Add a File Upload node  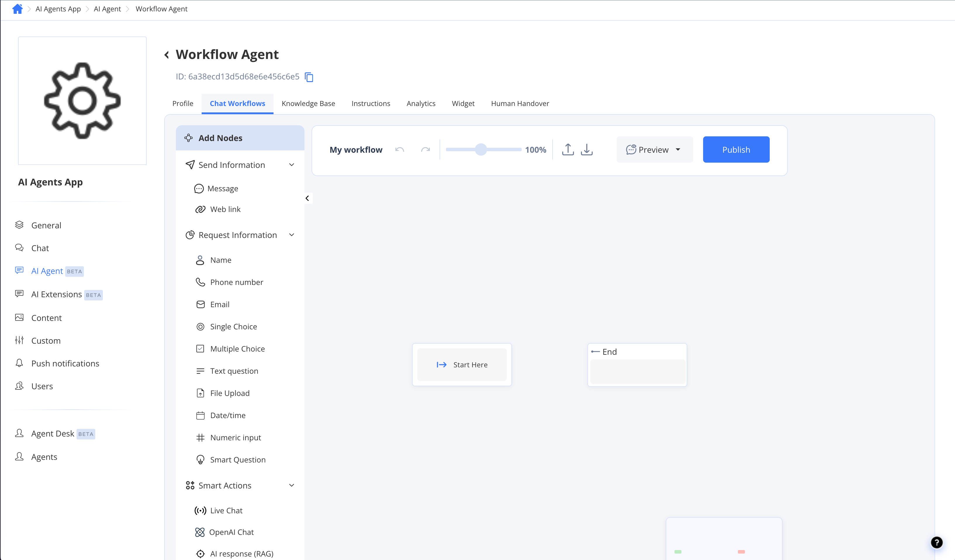click(x=223, y=393)
